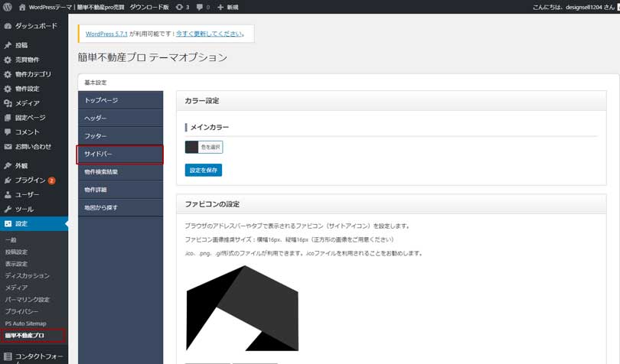
Task: Click the 設定を保存 button
Action: [203, 171]
